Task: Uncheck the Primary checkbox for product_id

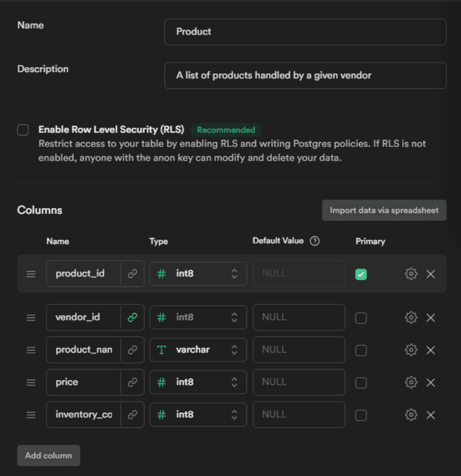Action: [361, 274]
